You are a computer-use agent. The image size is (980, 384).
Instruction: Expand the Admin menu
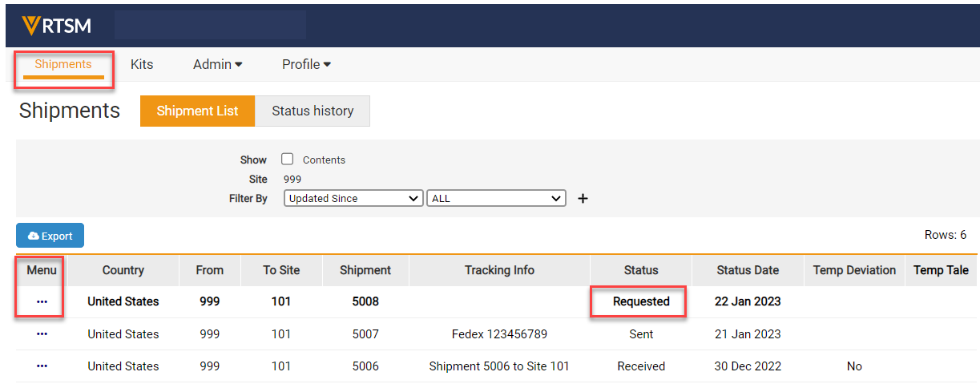pyautogui.click(x=217, y=65)
